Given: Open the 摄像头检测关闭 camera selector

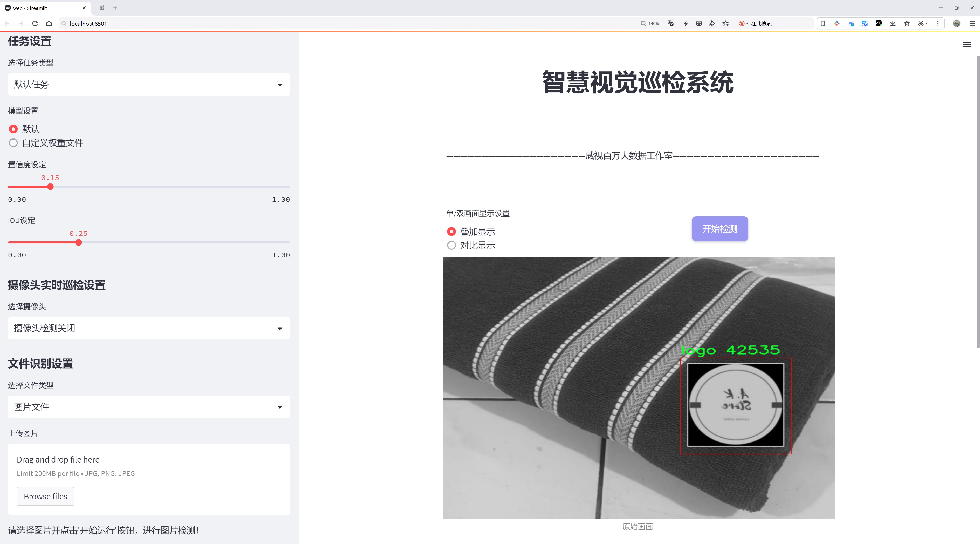Looking at the screenshot, I should [148, 328].
